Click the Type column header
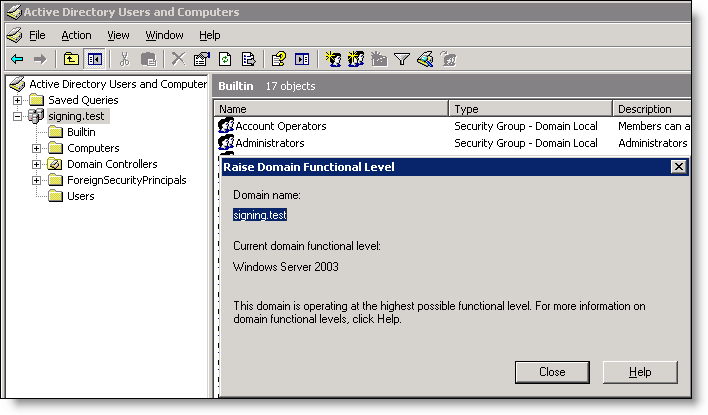This screenshot has height=415, width=708. 529,108
